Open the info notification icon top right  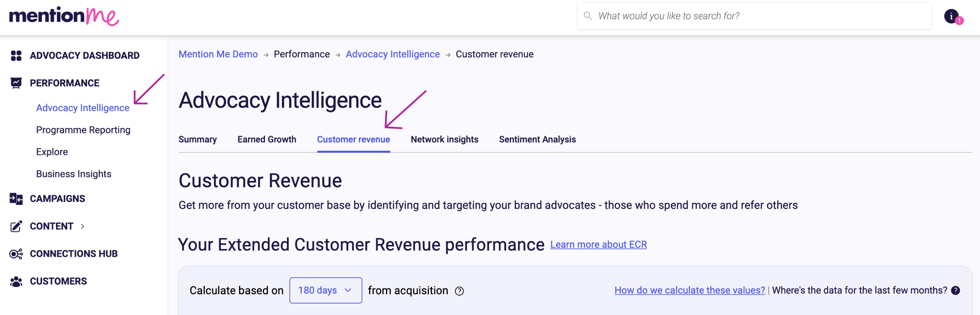(951, 16)
